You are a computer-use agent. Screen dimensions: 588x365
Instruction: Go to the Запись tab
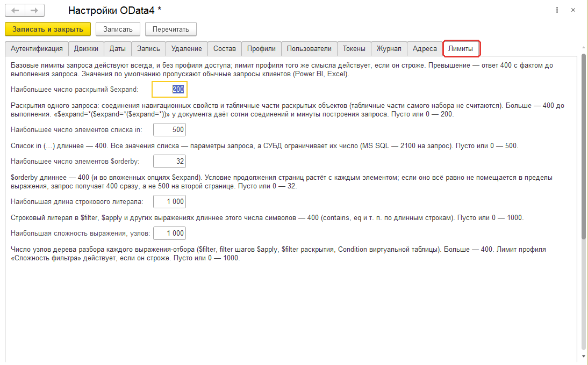tap(148, 49)
